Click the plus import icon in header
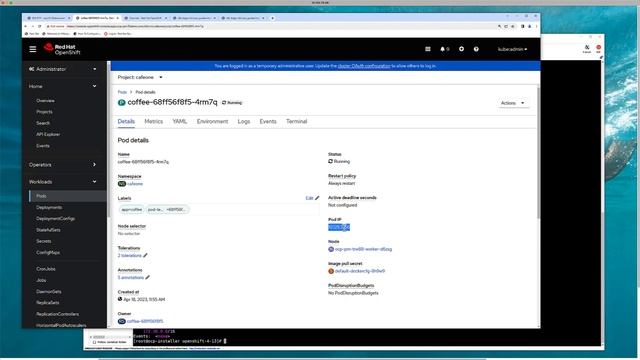The image size is (640, 360). pos(461,49)
